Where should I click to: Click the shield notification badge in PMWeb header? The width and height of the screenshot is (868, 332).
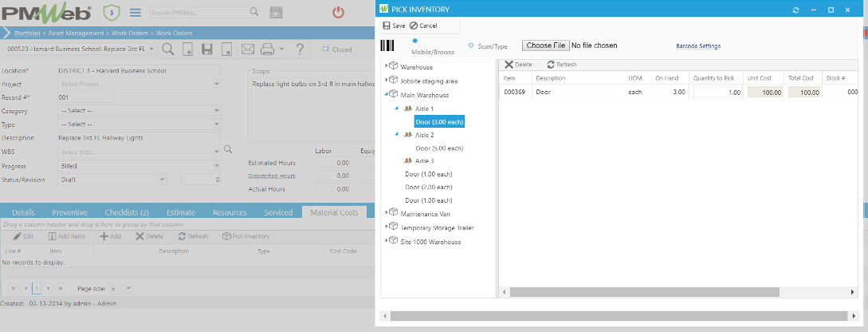click(x=112, y=12)
